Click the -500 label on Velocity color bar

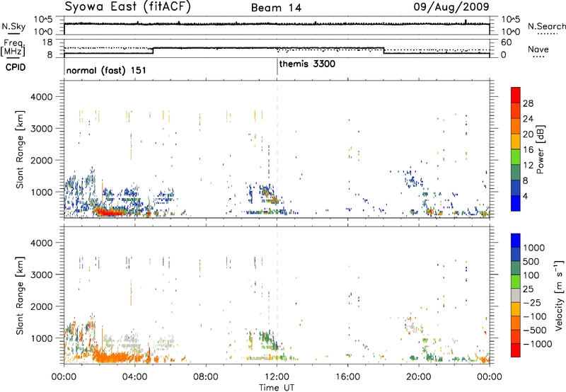click(x=535, y=330)
